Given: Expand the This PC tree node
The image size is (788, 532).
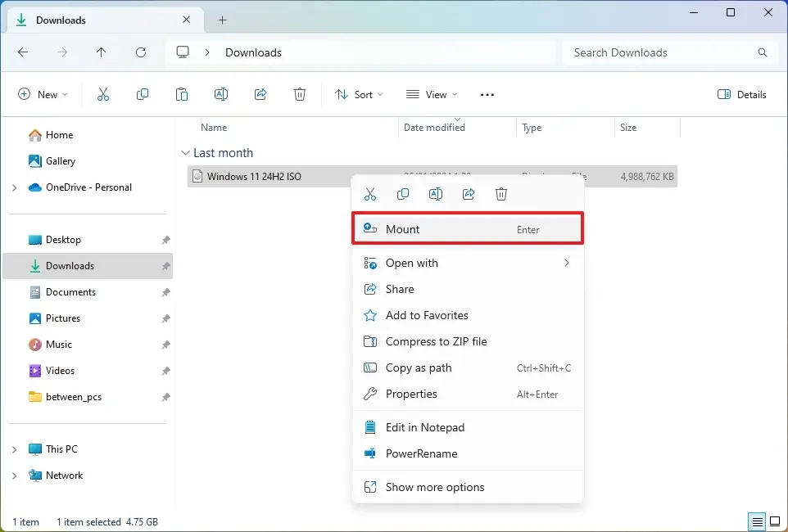Looking at the screenshot, I should (x=14, y=449).
